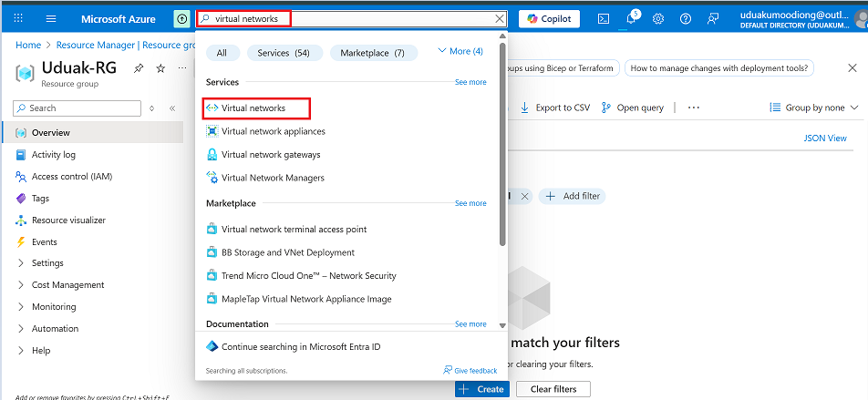
Task: Open Copilot
Action: tap(549, 19)
